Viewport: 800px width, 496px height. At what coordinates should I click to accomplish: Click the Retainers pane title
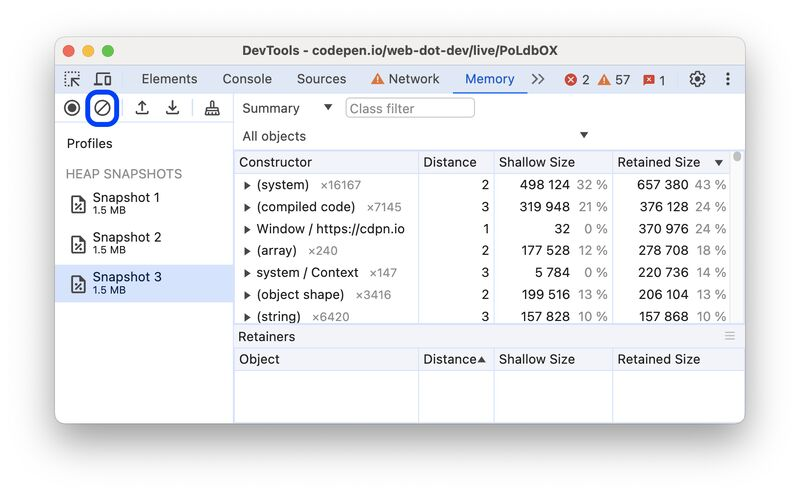pos(266,337)
